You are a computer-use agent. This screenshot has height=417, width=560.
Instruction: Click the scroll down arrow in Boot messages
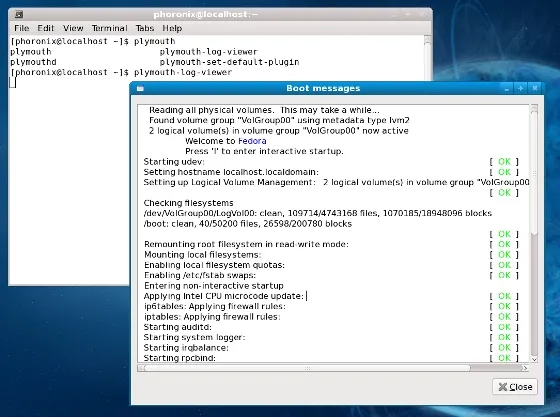[x=534, y=359]
